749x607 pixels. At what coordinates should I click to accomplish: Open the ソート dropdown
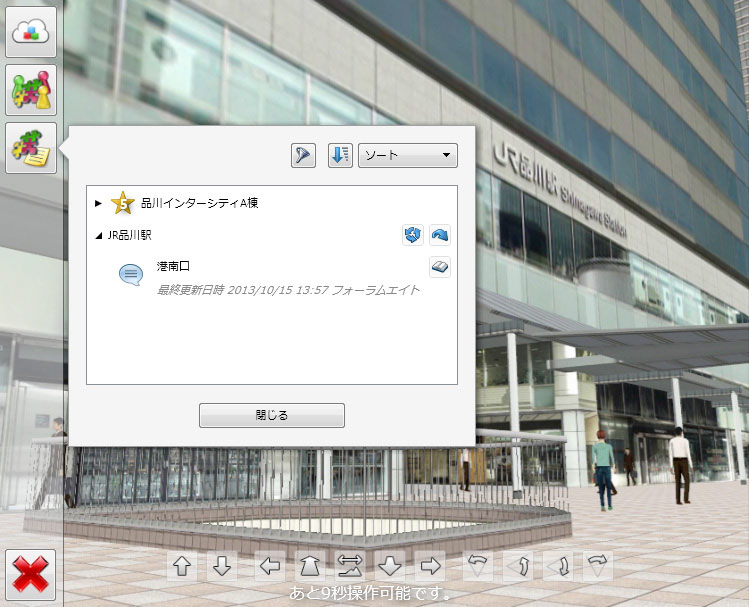pos(407,155)
